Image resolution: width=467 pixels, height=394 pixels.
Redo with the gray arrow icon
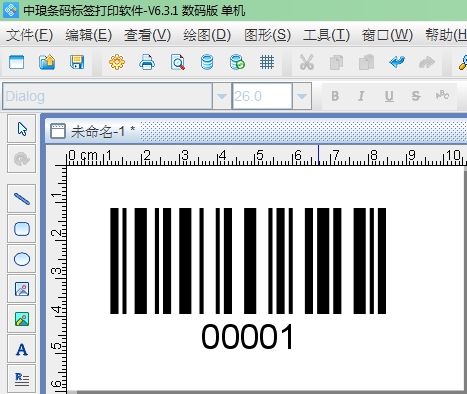click(x=427, y=62)
